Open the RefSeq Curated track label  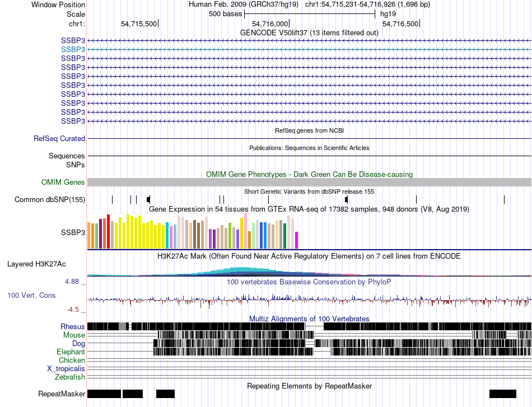pos(59,138)
